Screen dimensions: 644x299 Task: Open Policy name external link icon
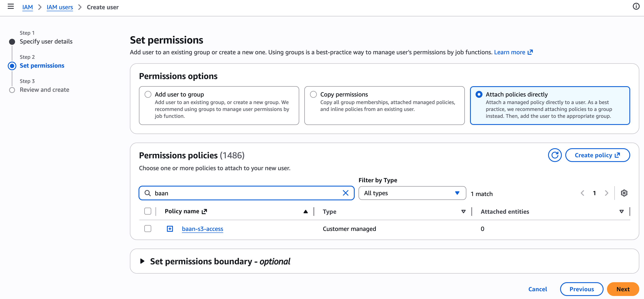click(205, 211)
